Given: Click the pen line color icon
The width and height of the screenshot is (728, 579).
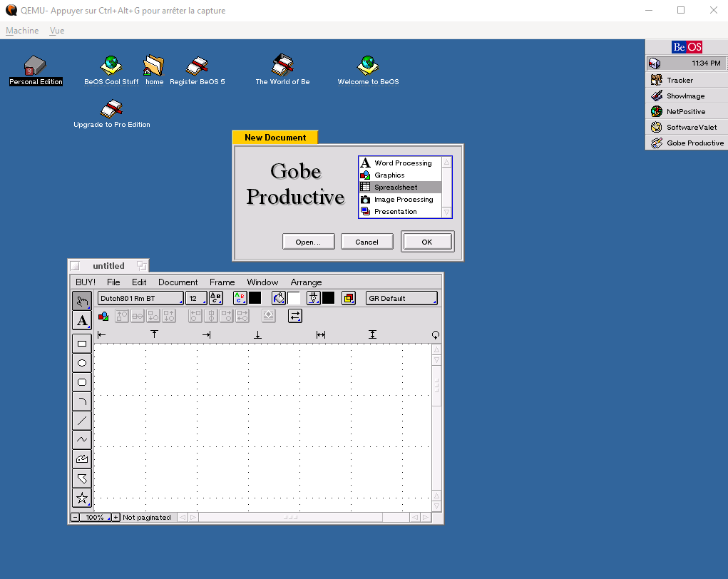Looking at the screenshot, I should point(314,298).
